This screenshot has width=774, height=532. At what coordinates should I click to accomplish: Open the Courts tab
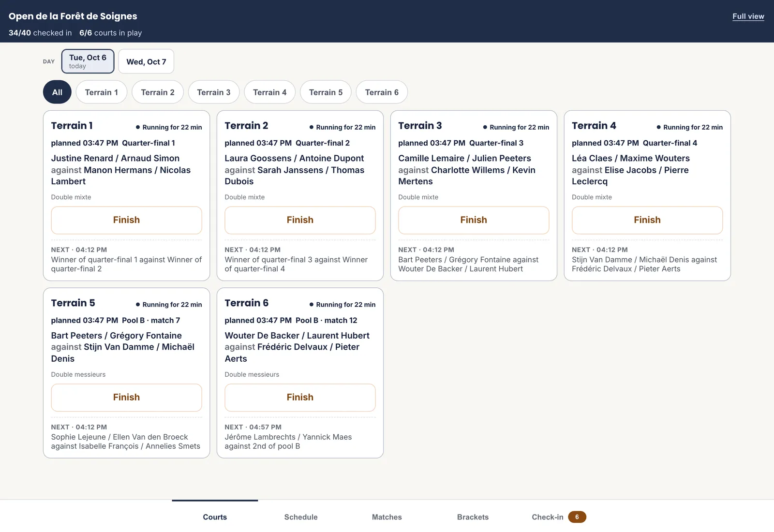[215, 517]
